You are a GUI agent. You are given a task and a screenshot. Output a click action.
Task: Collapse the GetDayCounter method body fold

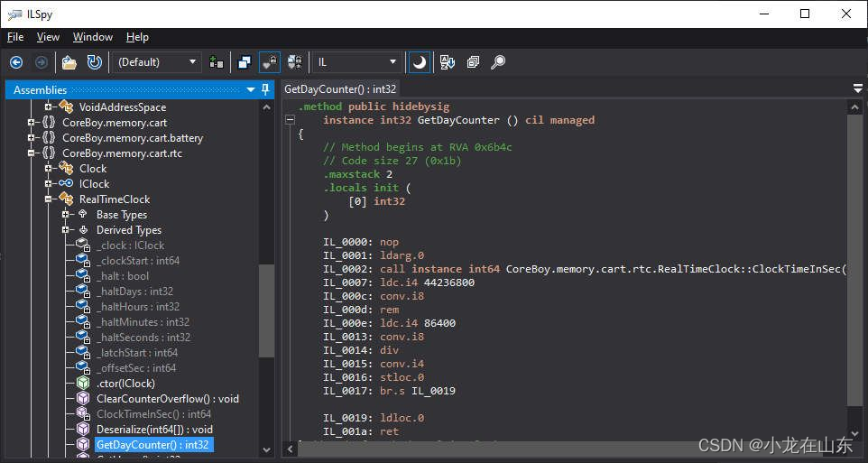coord(290,120)
